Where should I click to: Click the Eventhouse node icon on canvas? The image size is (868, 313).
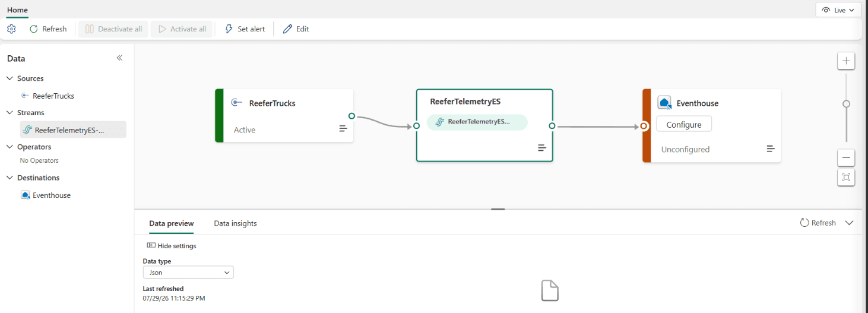pyautogui.click(x=664, y=103)
